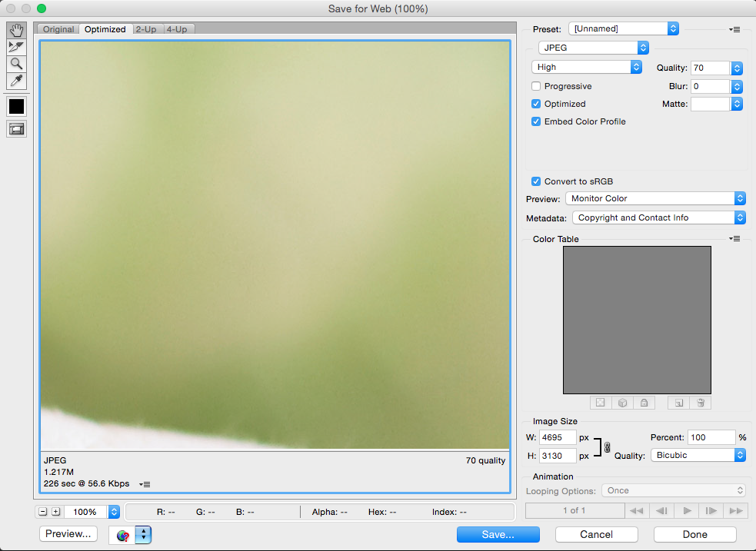
Task: Go to next animation frame
Action: click(x=711, y=510)
